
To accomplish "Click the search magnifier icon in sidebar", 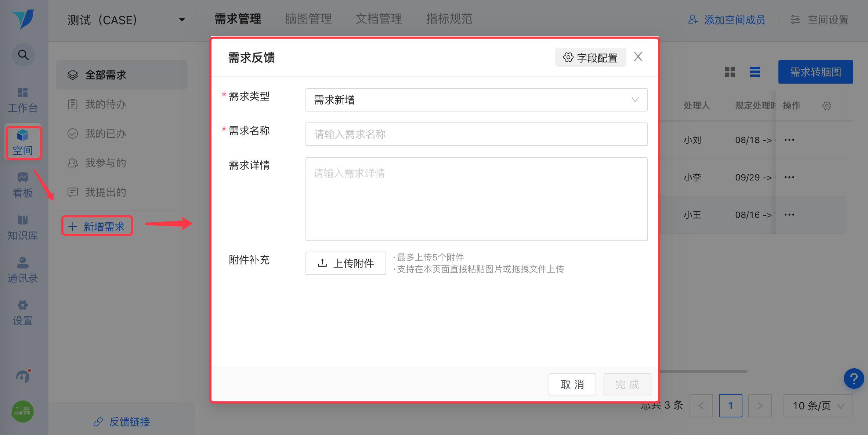I will pos(23,55).
